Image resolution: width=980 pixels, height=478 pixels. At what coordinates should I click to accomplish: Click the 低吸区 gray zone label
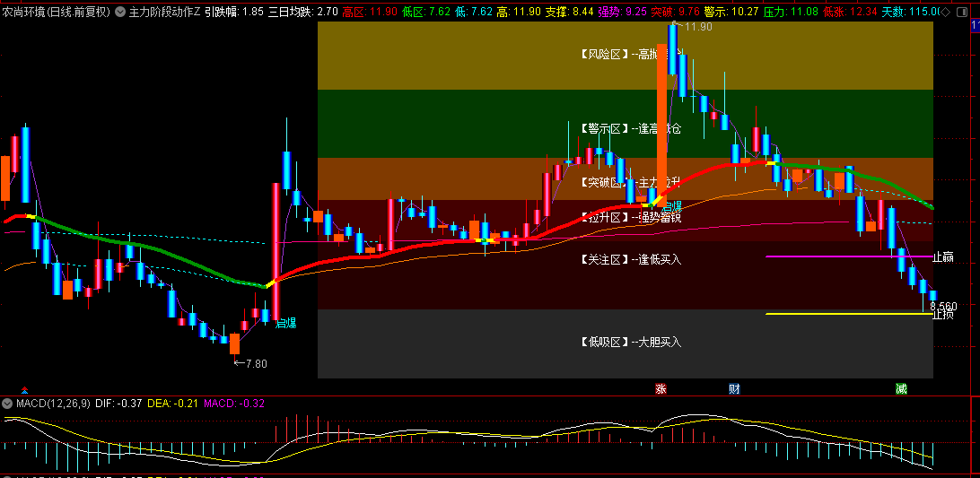click(604, 342)
